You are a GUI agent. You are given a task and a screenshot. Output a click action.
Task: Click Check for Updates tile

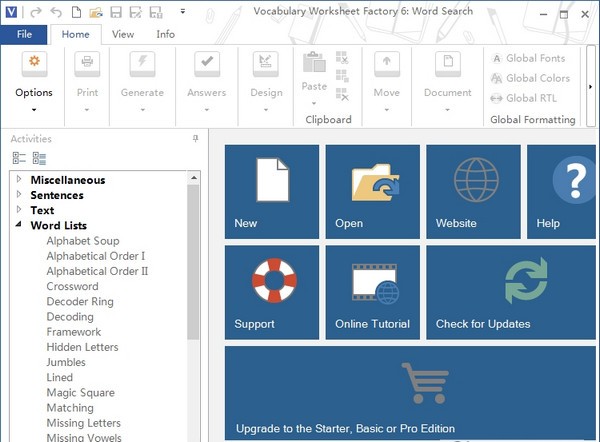tap(512, 291)
